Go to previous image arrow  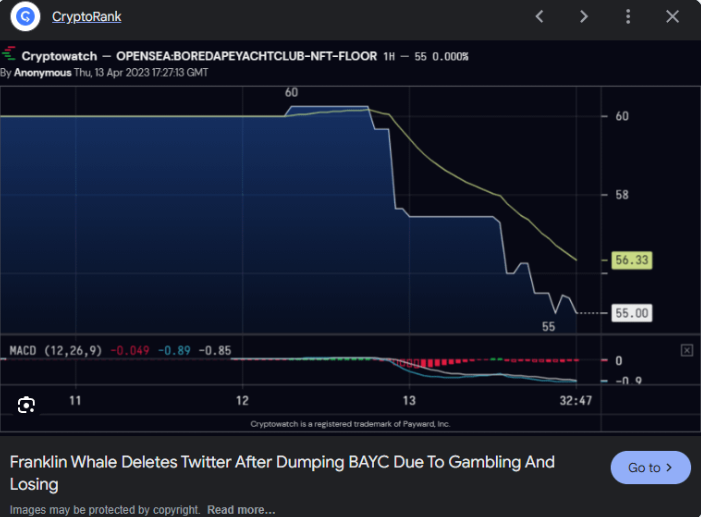click(540, 17)
